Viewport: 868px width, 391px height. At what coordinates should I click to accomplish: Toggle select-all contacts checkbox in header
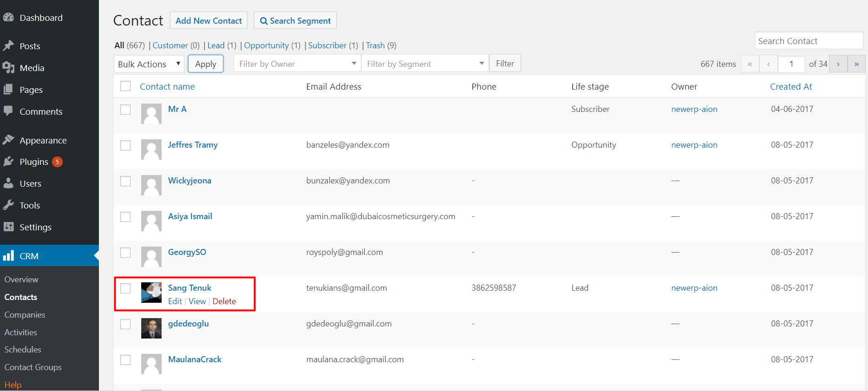tap(125, 86)
